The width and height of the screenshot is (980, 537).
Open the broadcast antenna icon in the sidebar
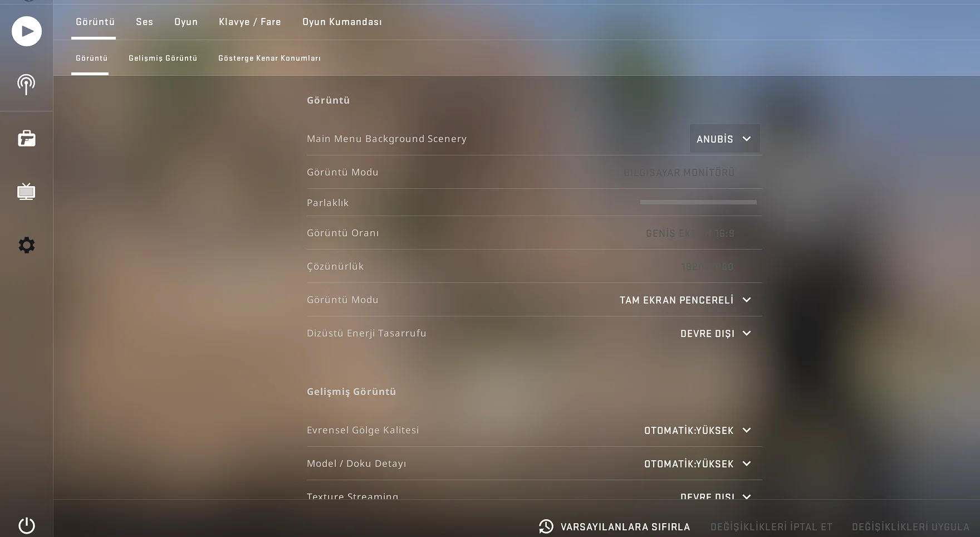[x=26, y=85]
